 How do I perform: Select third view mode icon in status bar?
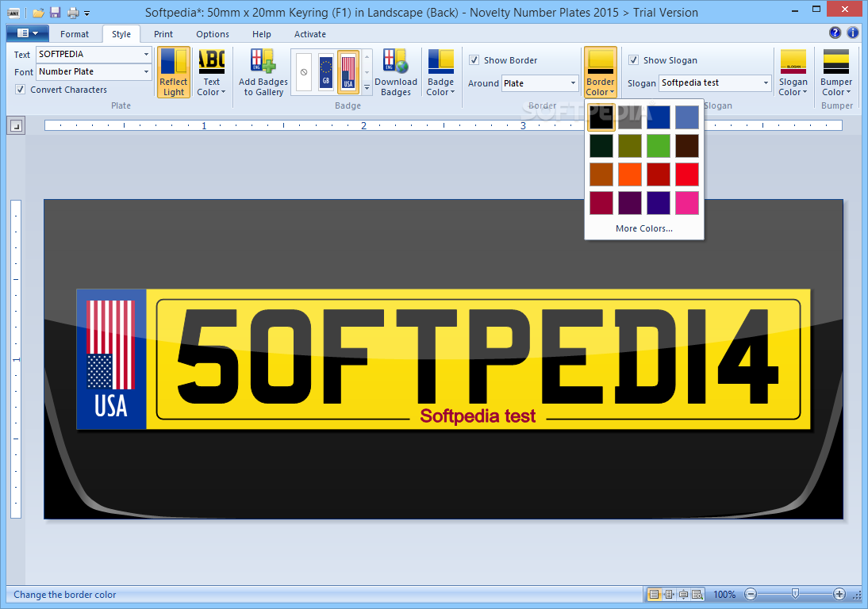click(x=684, y=595)
